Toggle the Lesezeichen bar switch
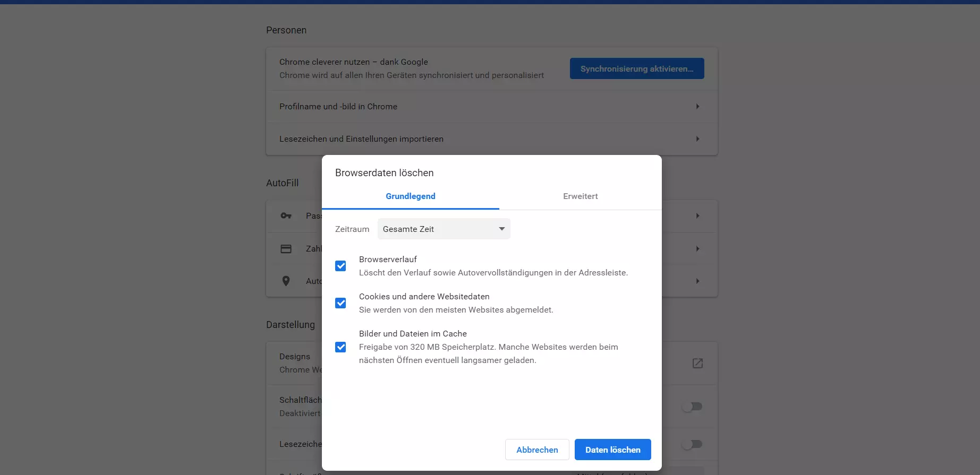The height and width of the screenshot is (475, 980). coord(692,444)
